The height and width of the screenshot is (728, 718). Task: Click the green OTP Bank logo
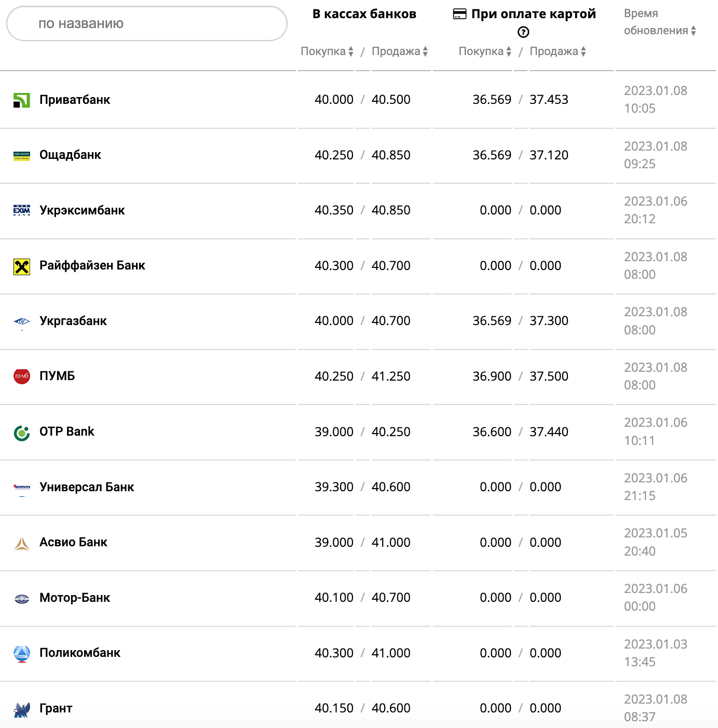point(22,433)
